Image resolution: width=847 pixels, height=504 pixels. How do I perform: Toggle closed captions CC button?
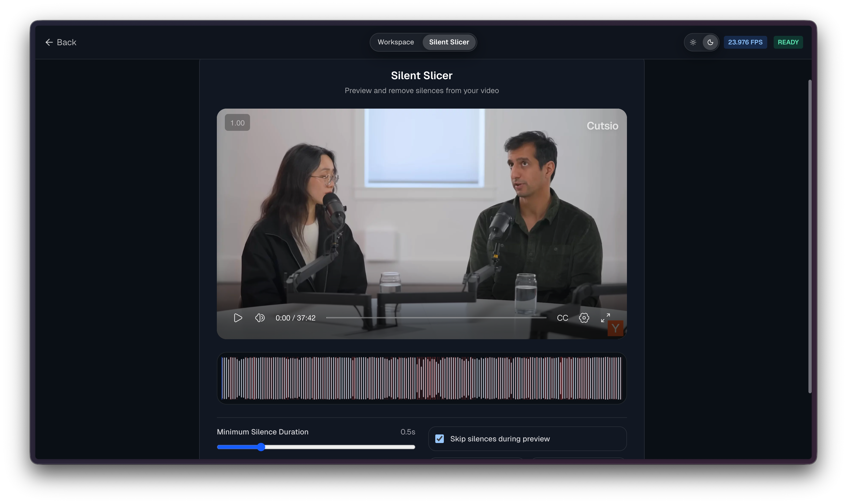(562, 318)
